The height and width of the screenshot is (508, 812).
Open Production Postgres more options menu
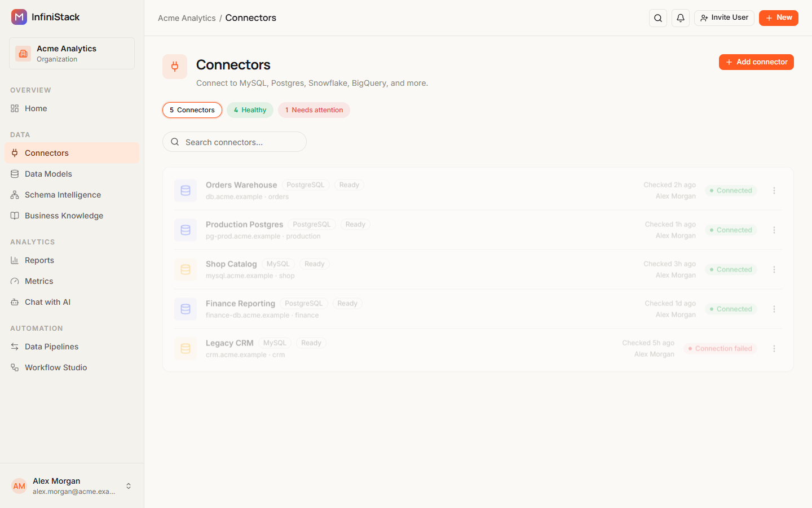(x=774, y=230)
